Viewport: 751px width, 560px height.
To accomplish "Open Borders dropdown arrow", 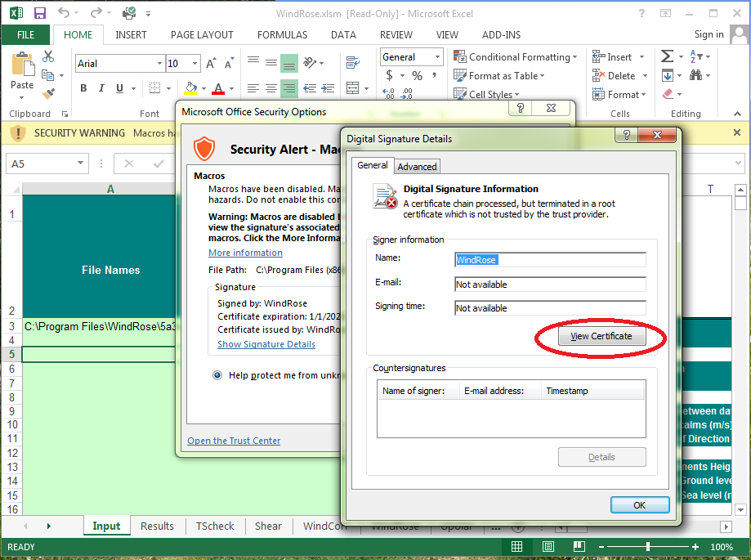I will point(168,88).
